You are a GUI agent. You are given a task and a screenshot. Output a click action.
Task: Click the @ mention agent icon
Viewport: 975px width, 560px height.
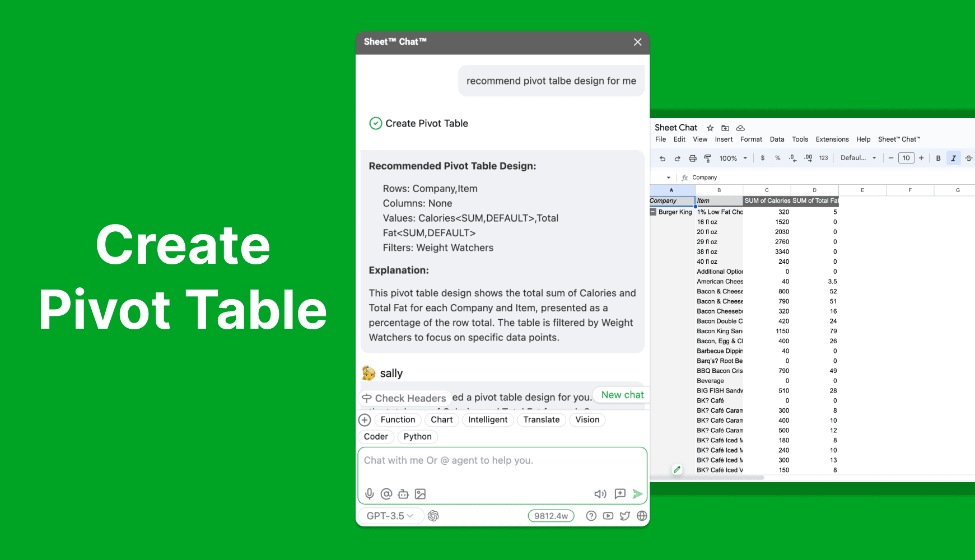[x=386, y=494]
